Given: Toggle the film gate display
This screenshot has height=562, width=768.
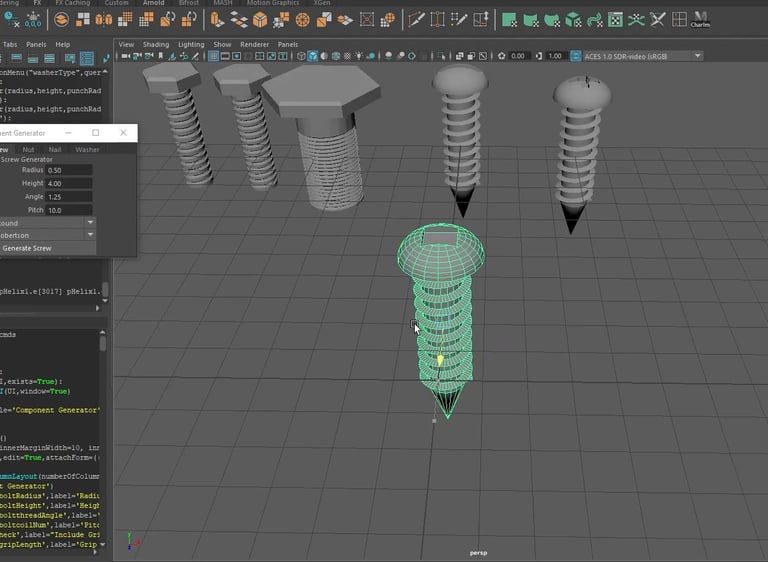Looking at the screenshot, I should tap(225, 56).
